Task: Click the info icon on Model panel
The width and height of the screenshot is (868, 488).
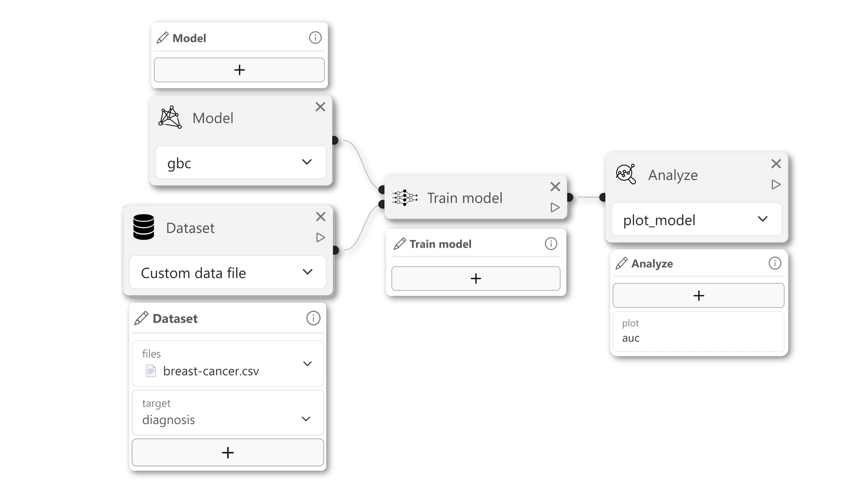Action: point(315,38)
